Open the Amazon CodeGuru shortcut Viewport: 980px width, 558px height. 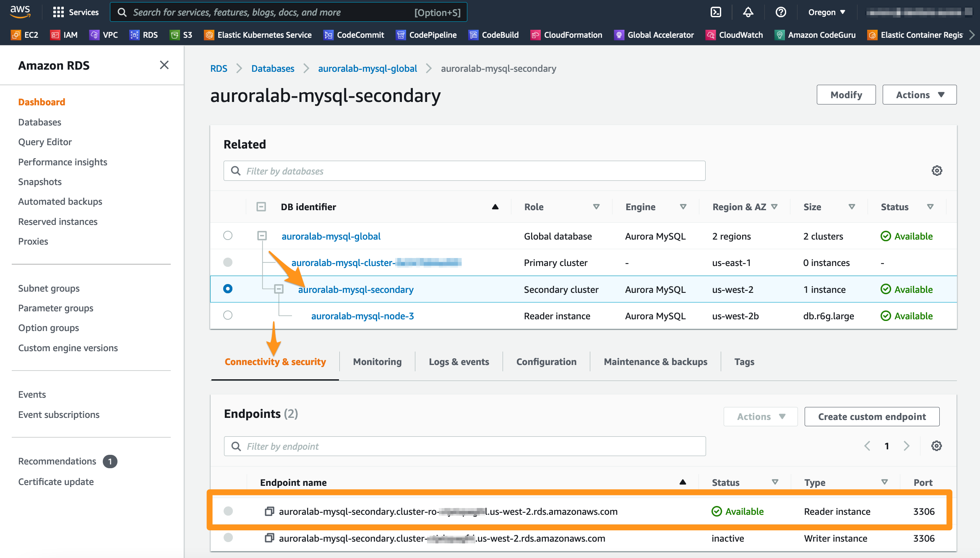pos(815,35)
